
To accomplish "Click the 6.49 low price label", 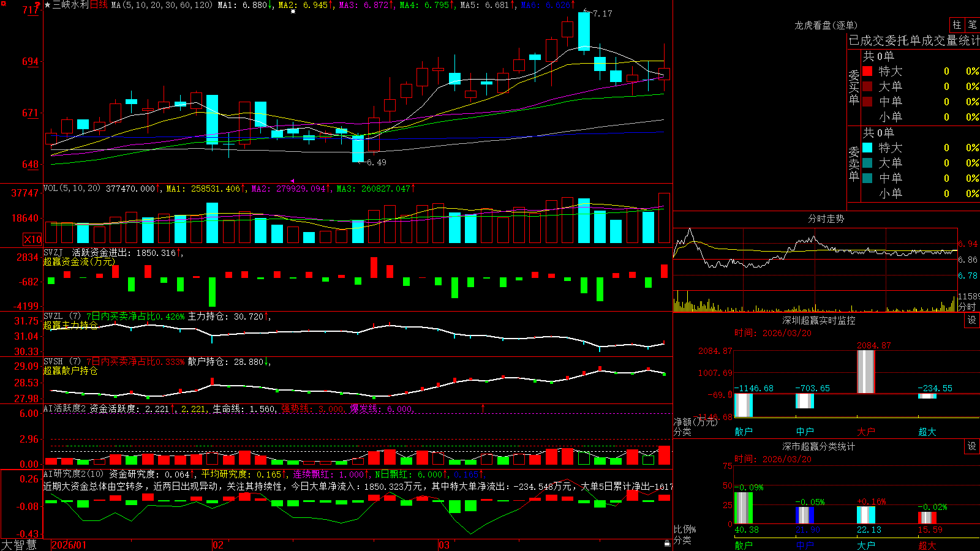I will click(377, 162).
